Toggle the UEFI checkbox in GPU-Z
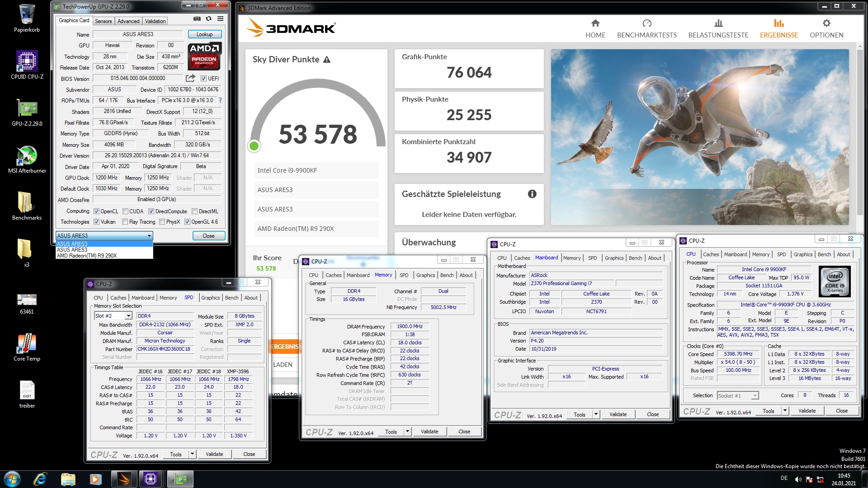 (x=203, y=79)
